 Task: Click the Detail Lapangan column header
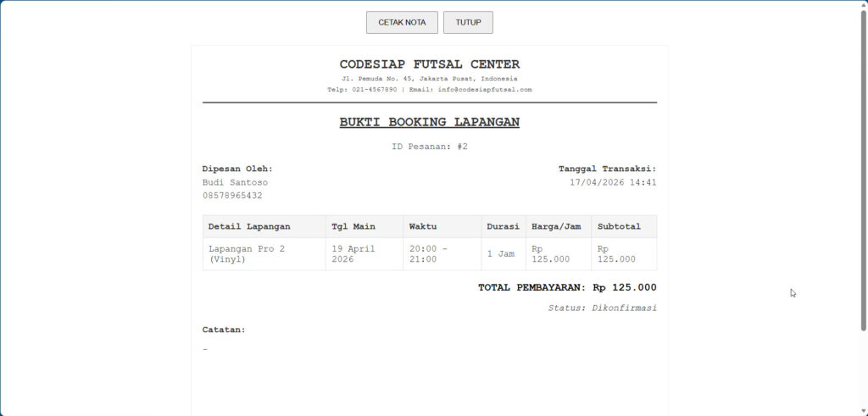(249, 226)
